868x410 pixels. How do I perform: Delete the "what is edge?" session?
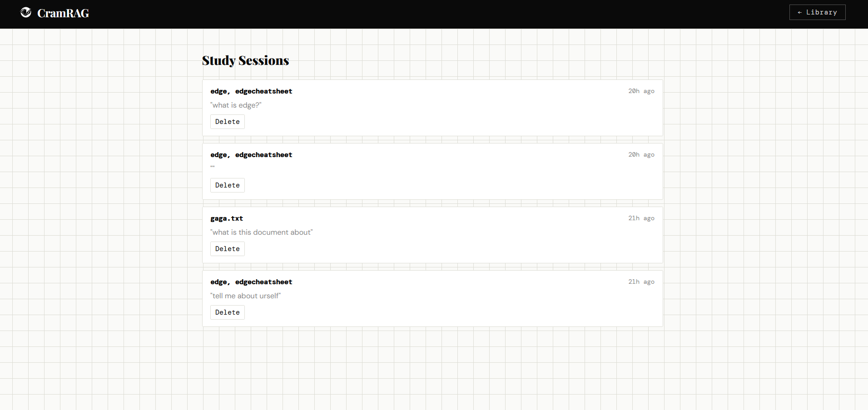tap(227, 122)
